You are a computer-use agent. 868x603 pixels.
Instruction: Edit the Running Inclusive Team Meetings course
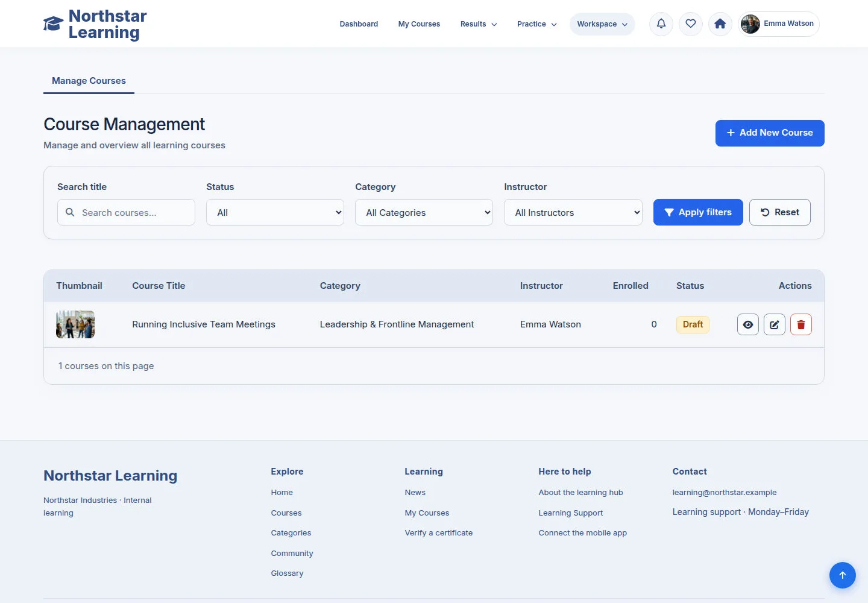tap(775, 324)
